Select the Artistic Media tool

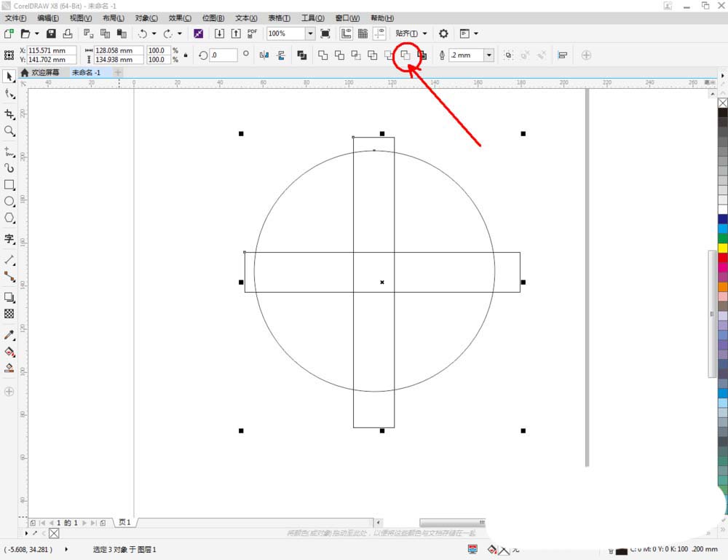(9, 167)
